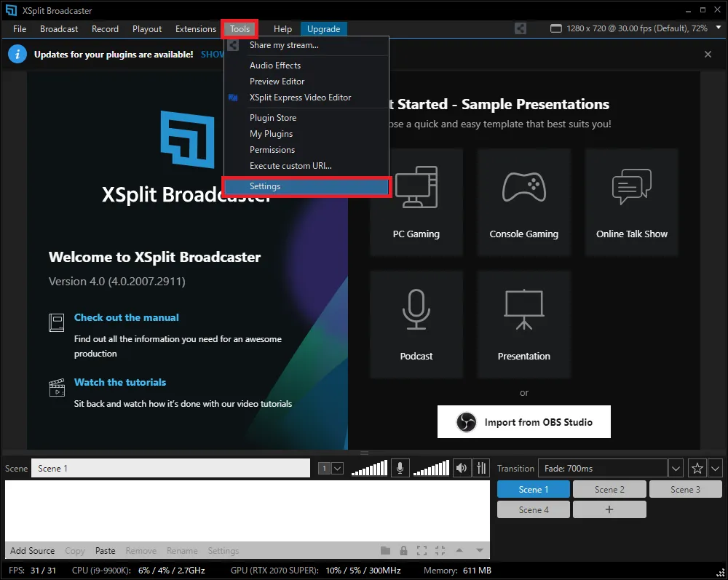The image size is (728, 580).
Task: Adjust the microphone volume level bars
Action: click(x=369, y=468)
